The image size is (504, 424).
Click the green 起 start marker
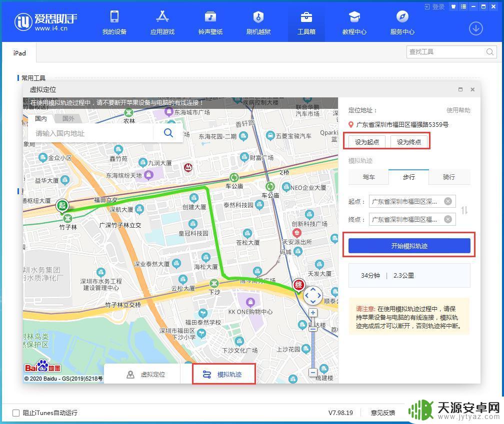(x=62, y=205)
